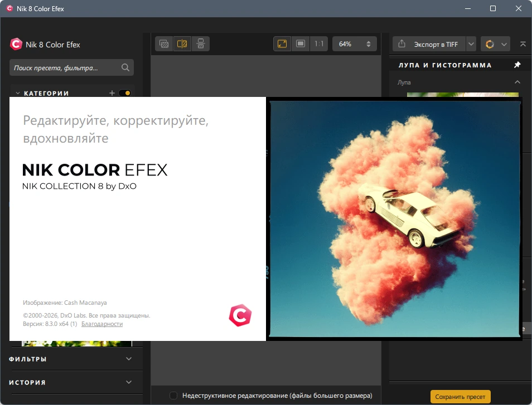Select side-by-side preview mode icon

tap(201, 43)
